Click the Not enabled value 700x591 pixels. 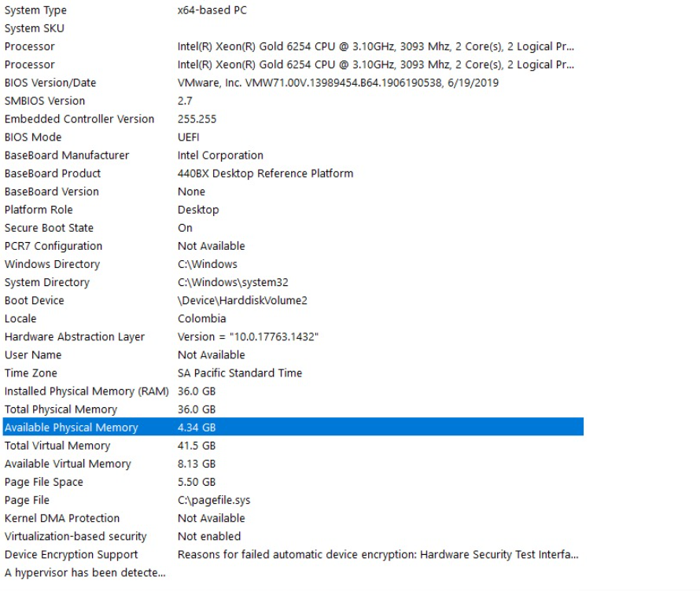209,537
